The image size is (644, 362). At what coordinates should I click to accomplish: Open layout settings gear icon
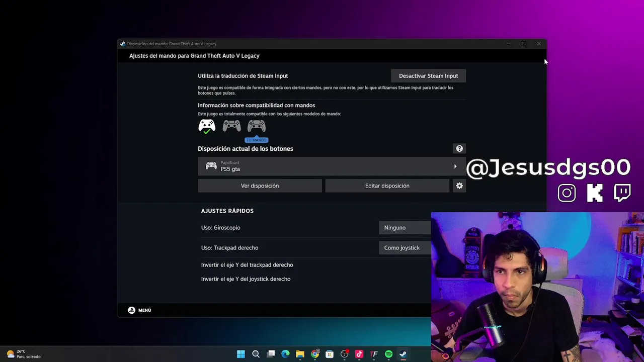(x=459, y=186)
